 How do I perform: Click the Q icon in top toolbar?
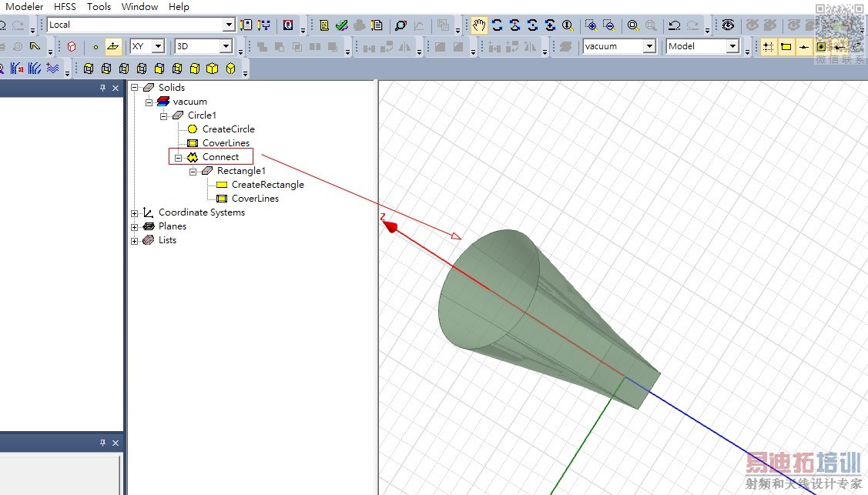pyautogui.click(x=288, y=25)
